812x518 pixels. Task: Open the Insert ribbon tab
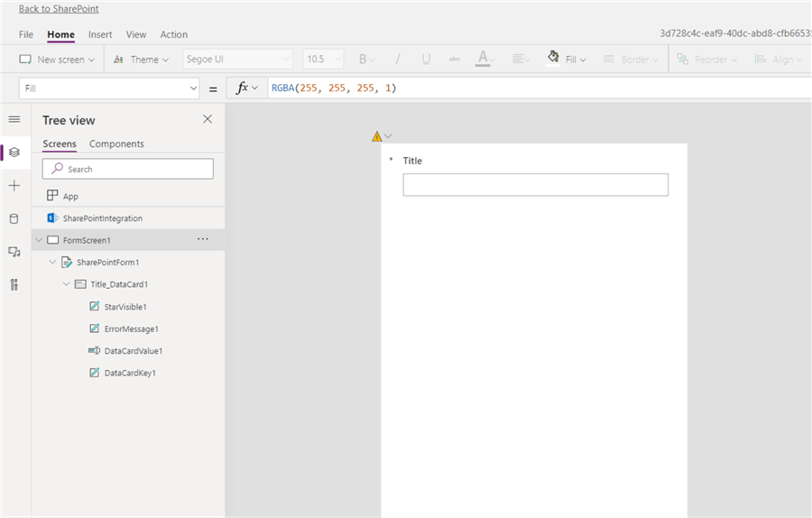tap(100, 34)
